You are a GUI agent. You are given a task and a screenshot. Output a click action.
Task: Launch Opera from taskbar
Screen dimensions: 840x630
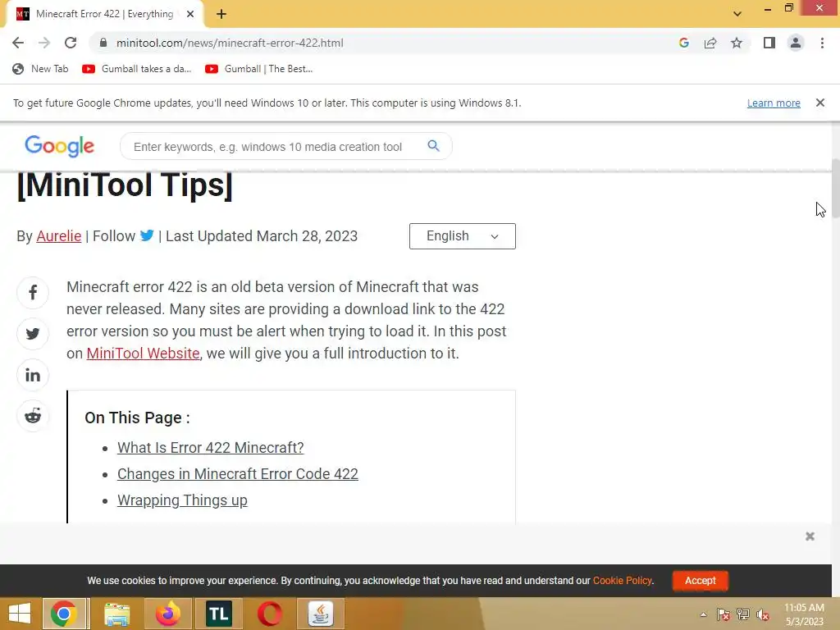(269, 614)
